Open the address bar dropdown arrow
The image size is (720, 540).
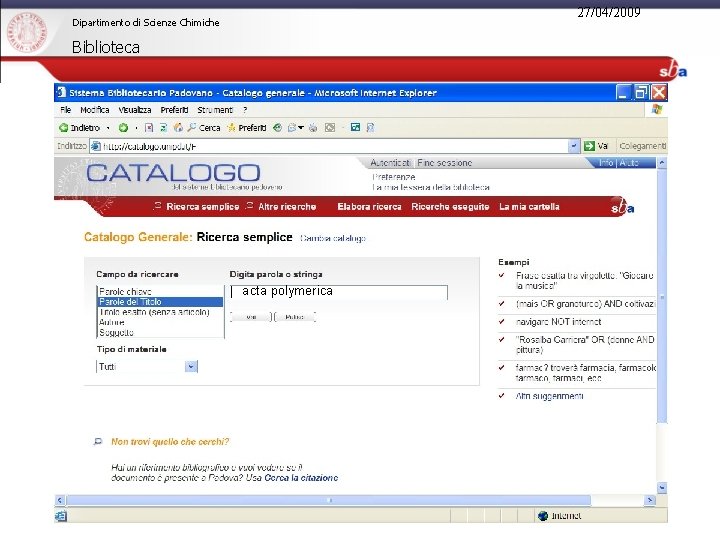point(574,146)
